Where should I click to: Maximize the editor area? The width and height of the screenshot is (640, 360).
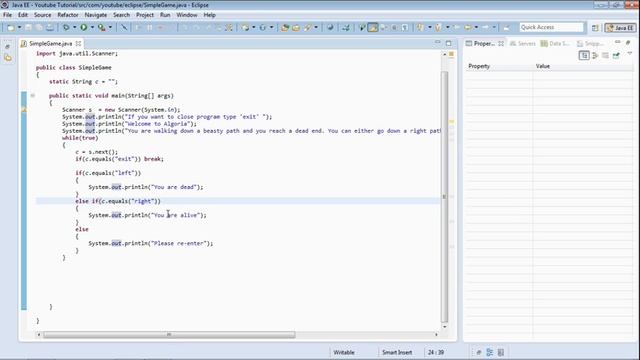(449, 43)
